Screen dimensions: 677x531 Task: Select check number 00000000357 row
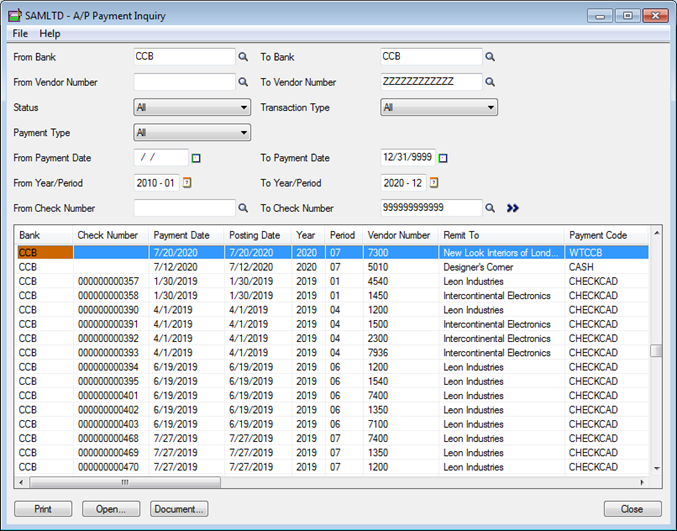pos(333,281)
